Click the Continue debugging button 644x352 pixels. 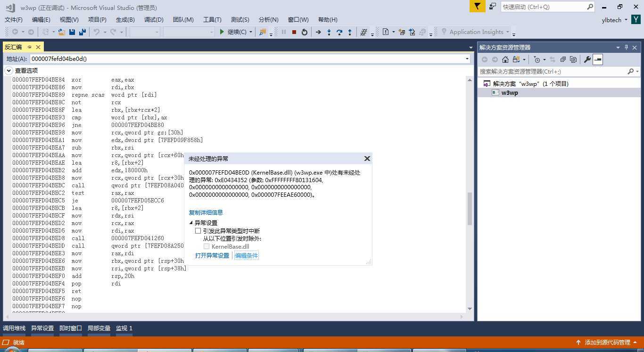[x=233, y=32]
